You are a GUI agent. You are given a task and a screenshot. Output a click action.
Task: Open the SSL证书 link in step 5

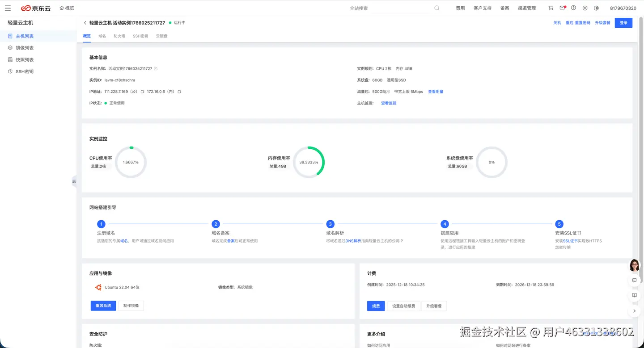pos(571,241)
